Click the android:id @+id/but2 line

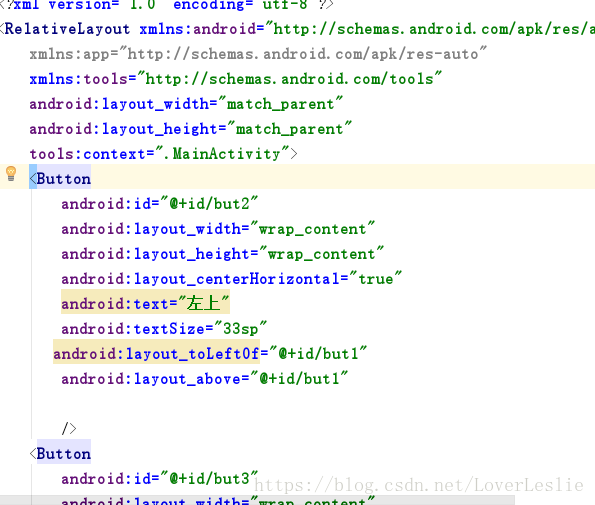160,204
